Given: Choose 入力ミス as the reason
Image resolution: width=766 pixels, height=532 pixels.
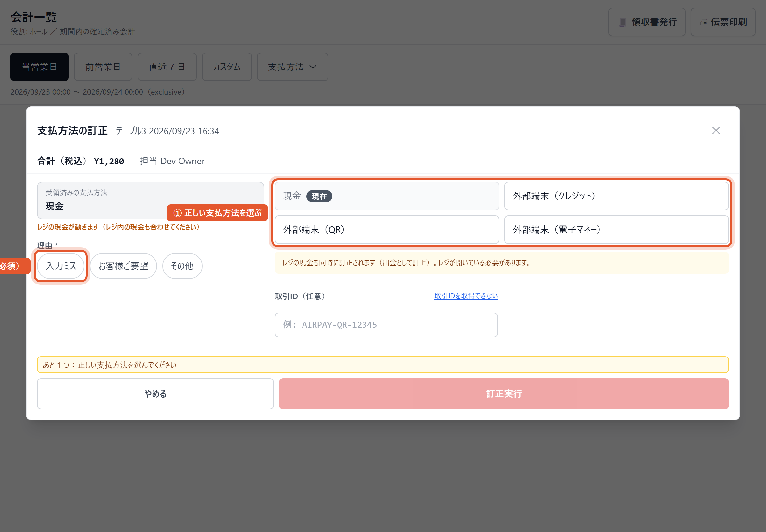Looking at the screenshot, I should (61, 266).
